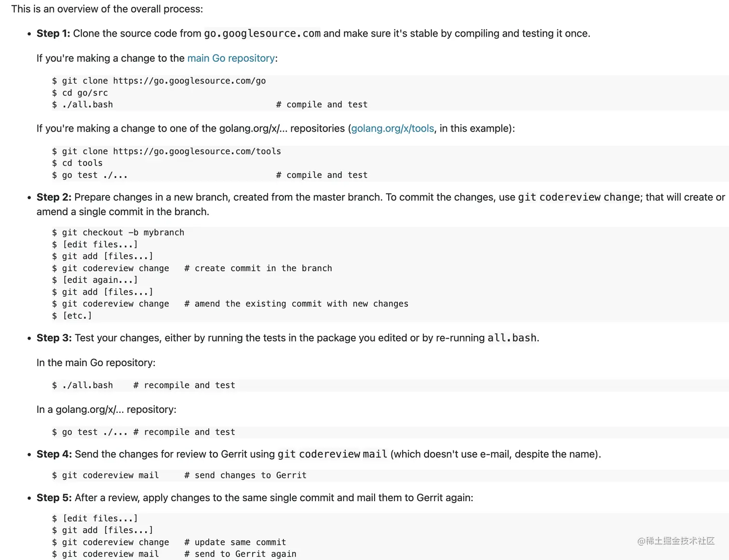
Task: Click the inline code git codereview mail
Action: pyautogui.click(x=332, y=454)
